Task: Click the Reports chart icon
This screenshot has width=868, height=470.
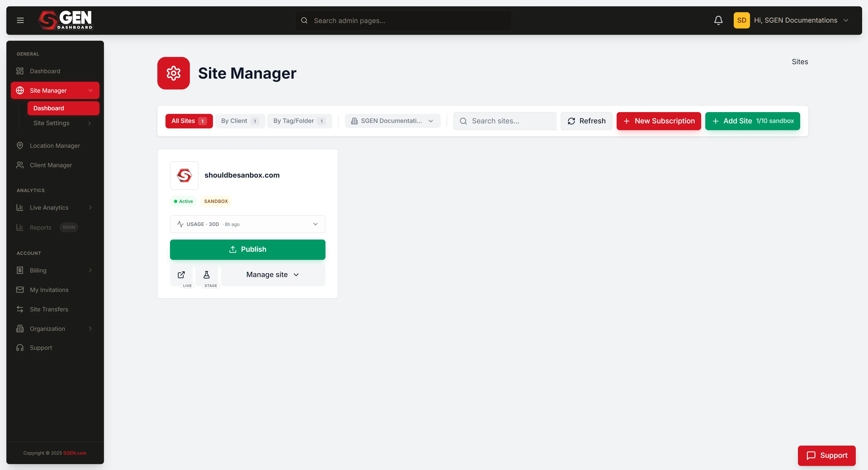Action: [20, 227]
